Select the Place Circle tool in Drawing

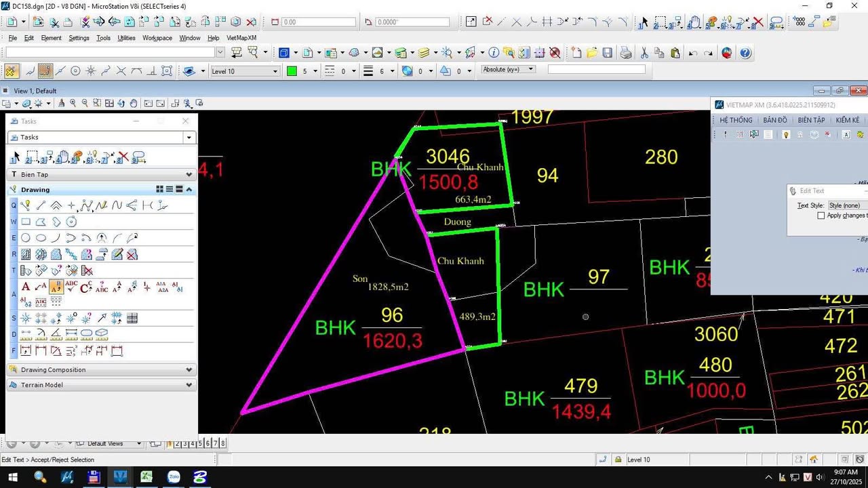pos(26,238)
